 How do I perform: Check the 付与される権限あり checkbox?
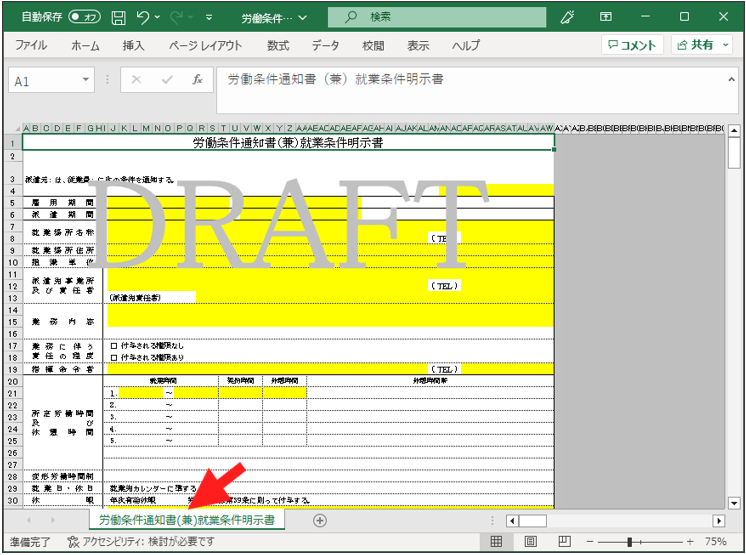click(x=114, y=358)
